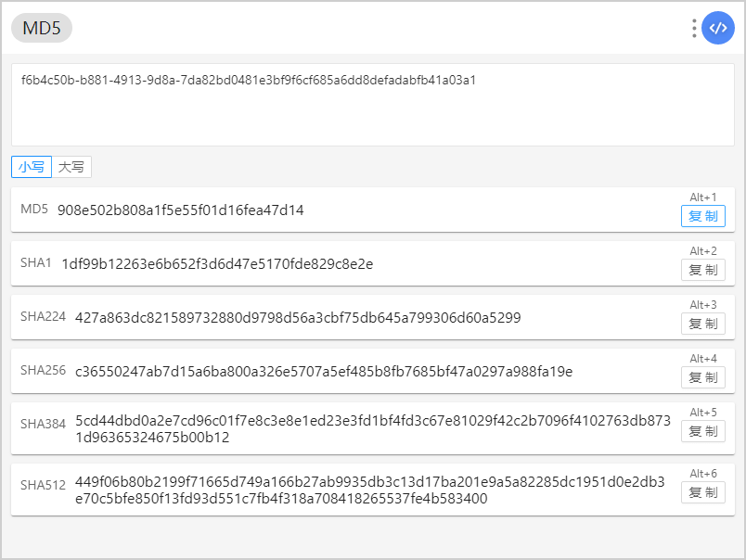The image size is (746, 560).
Task: Click the SHA512 row label
Action: pos(43,485)
